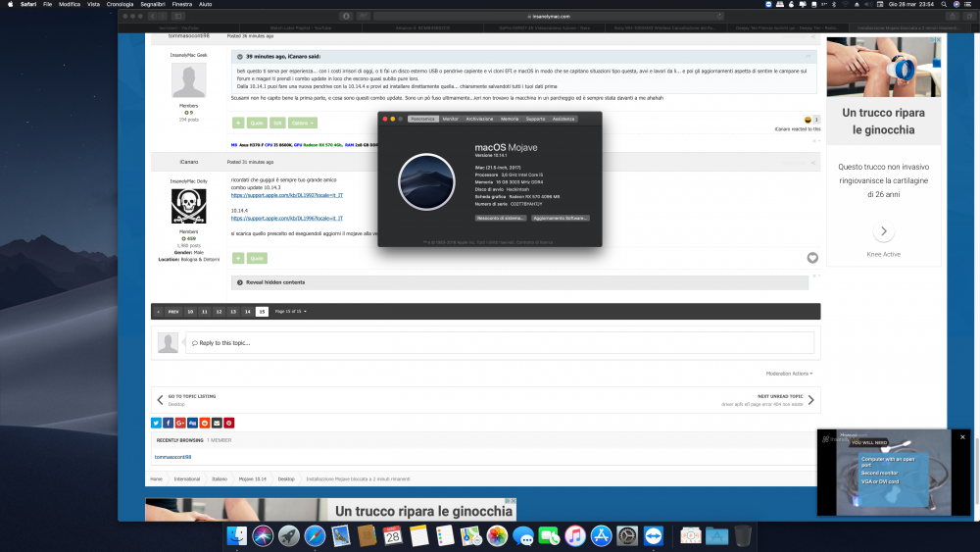Open FaceTime green icon in dock
Viewport: 980px width, 552px height.
coord(549,535)
